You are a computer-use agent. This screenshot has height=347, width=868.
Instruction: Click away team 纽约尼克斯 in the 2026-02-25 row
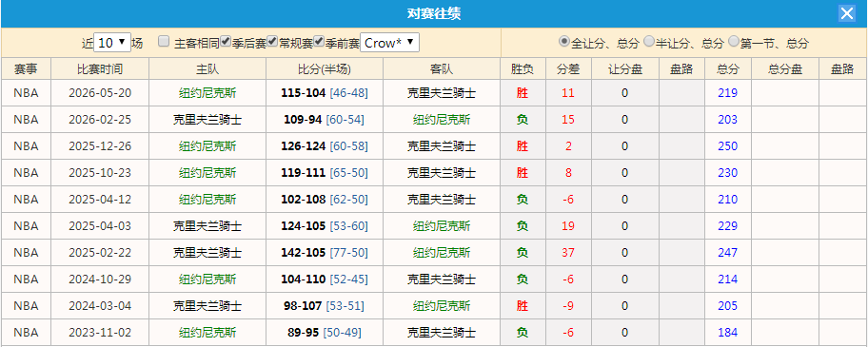[x=442, y=120]
